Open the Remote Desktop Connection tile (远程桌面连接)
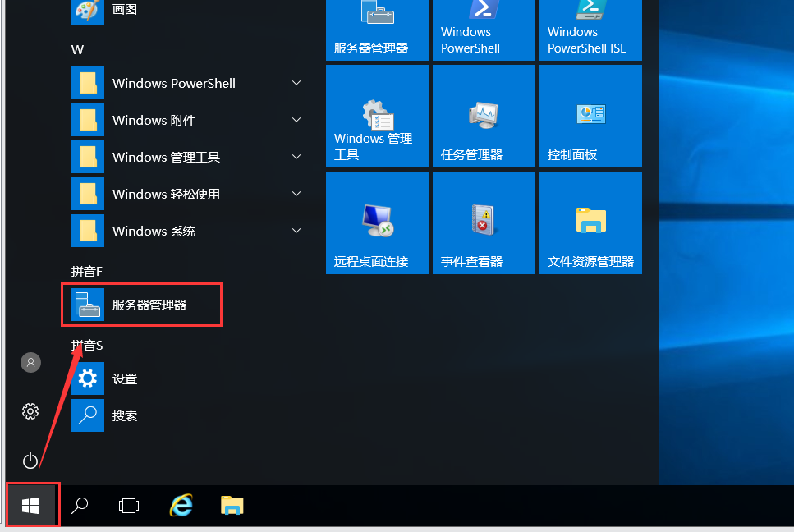Screen dimensions: 794x532 point(377,222)
